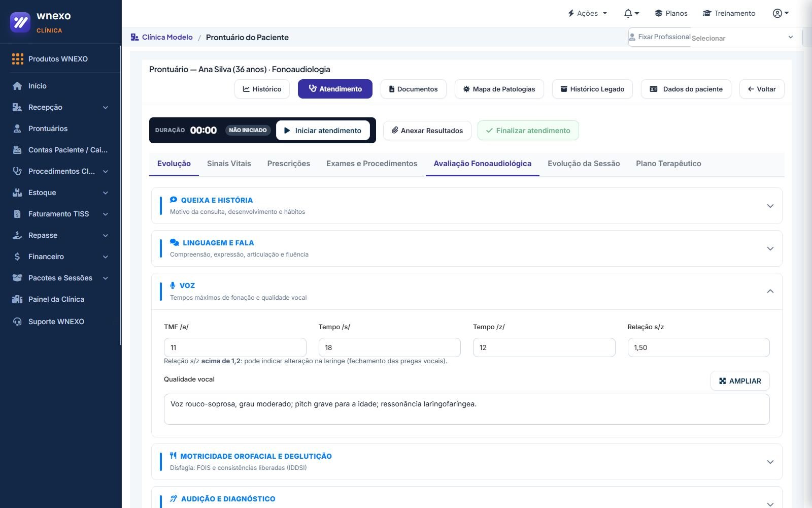
Task: Click the Motricidade Orofacial utensils icon
Action: 173,456
